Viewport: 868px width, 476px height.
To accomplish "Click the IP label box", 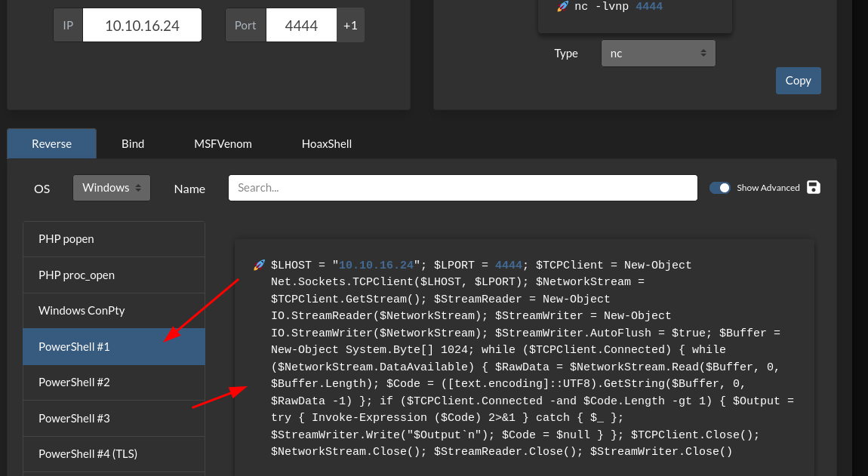I will tap(68, 26).
